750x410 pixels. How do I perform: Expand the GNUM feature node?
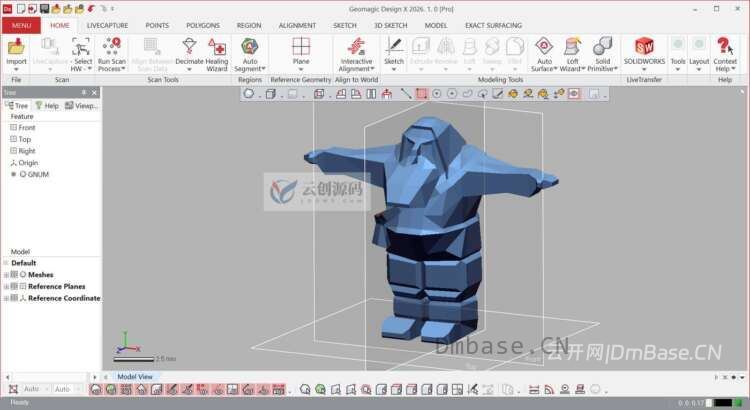13,174
